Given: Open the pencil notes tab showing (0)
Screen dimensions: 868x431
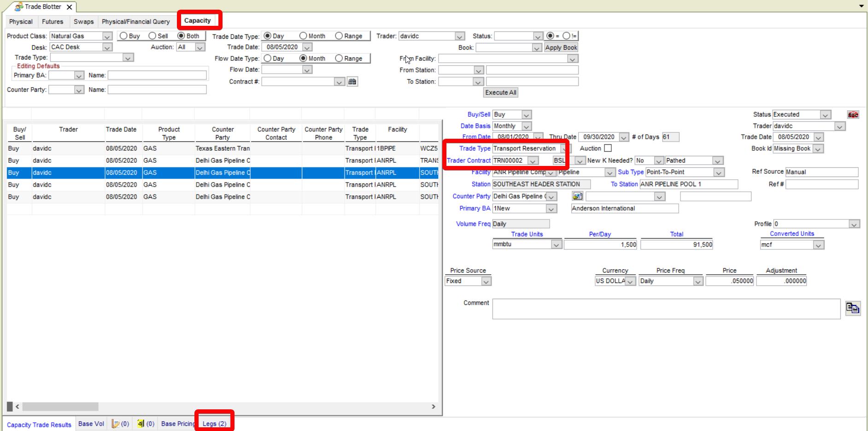Looking at the screenshot, I should (x=120, y=424).
